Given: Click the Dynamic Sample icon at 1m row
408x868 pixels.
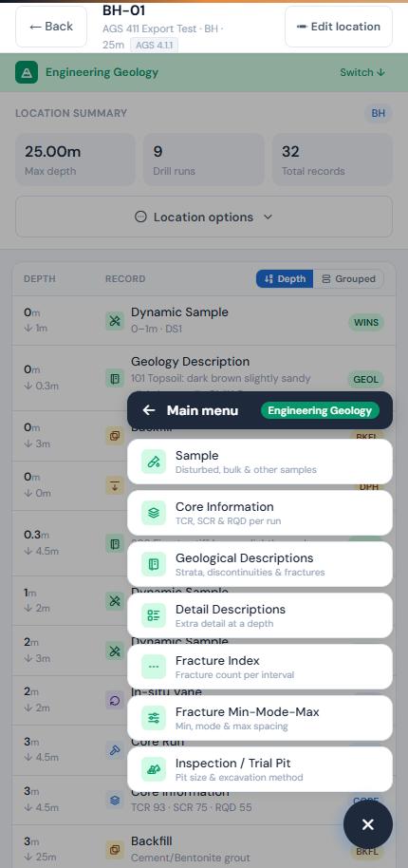Looking at the screenshot, I should click(x=115, y=601).
